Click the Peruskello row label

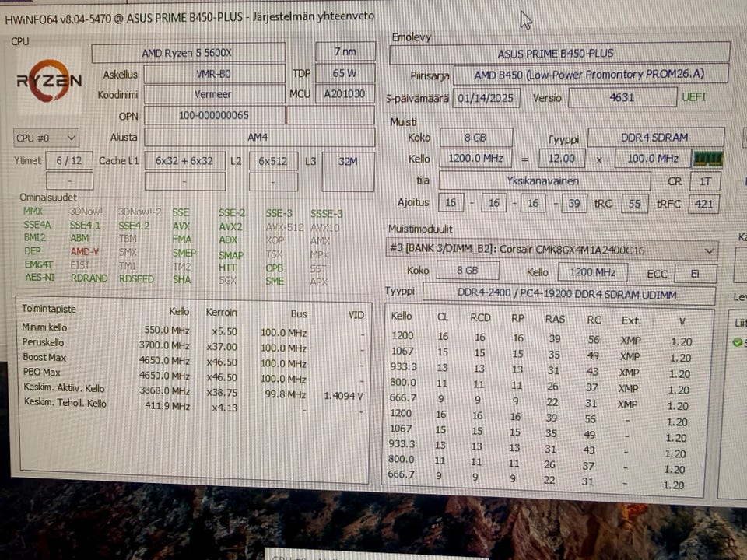coord(43,342)
